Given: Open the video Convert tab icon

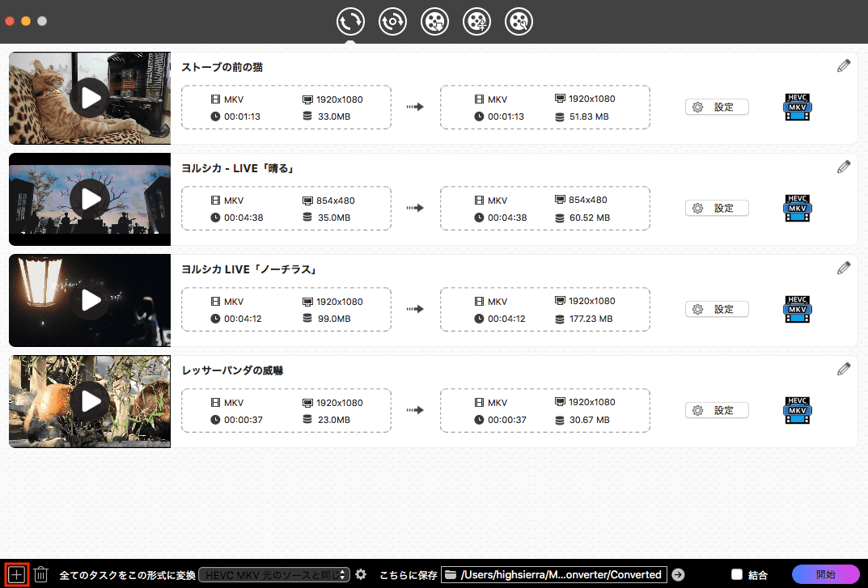Looking at the screenshot, I should pos(350,22).
